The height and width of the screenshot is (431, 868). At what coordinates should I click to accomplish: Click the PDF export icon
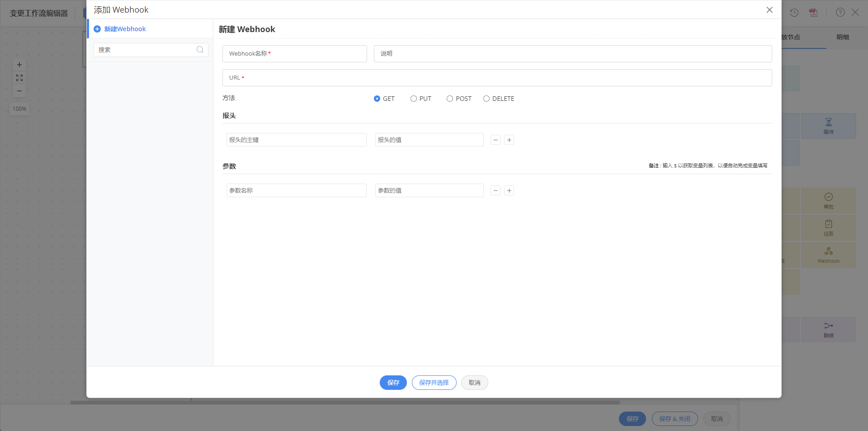pos(813,13)
